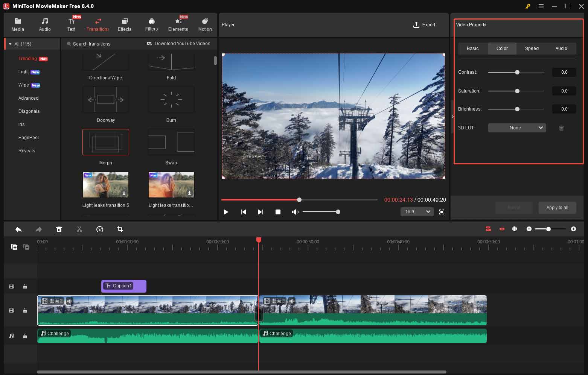Open the Media panel
Image resolution: width=588 pixels, height=375 pixels.
point(17,24)
